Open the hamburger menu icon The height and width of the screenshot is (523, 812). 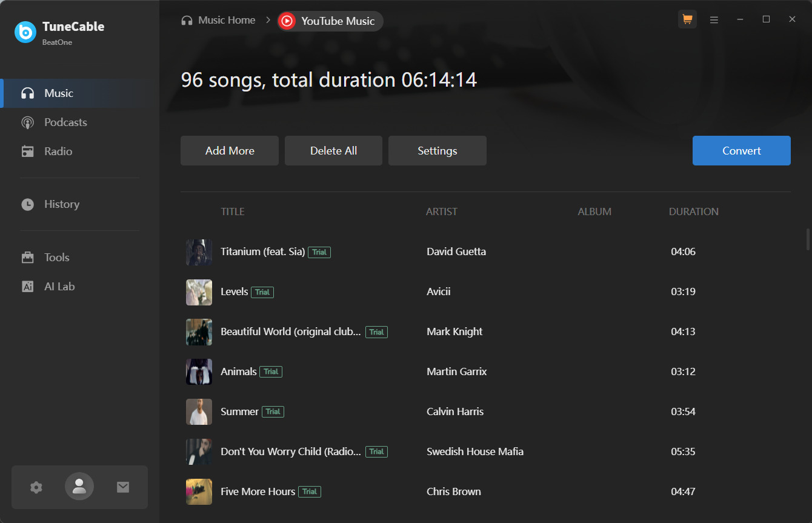point(714,19)
